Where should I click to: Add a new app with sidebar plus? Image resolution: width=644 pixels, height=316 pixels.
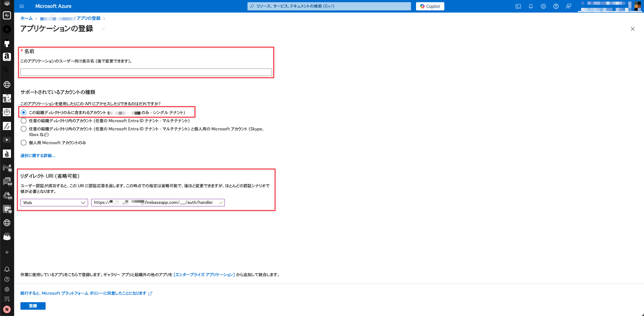click(7, 252)
